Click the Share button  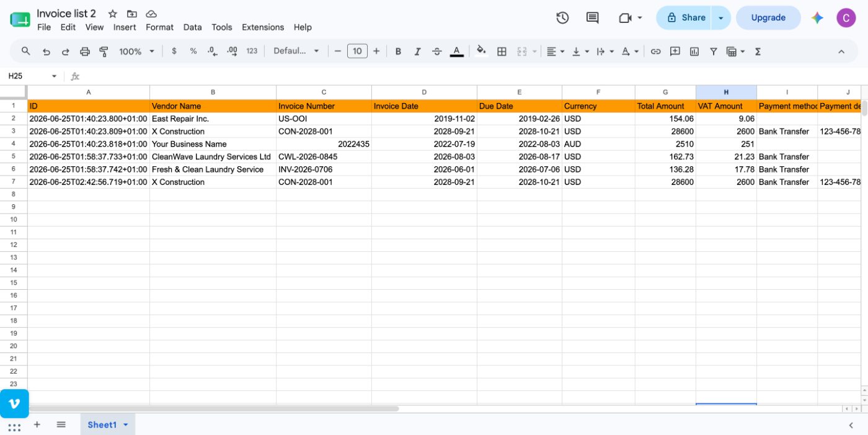pos(684,18)
